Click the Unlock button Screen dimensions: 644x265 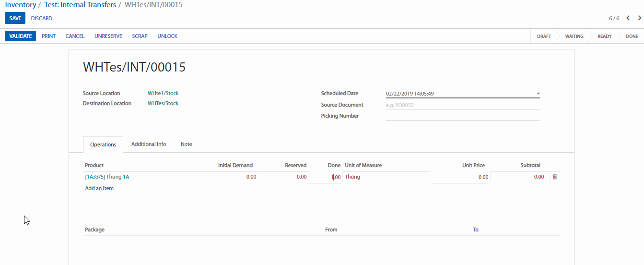167,36
